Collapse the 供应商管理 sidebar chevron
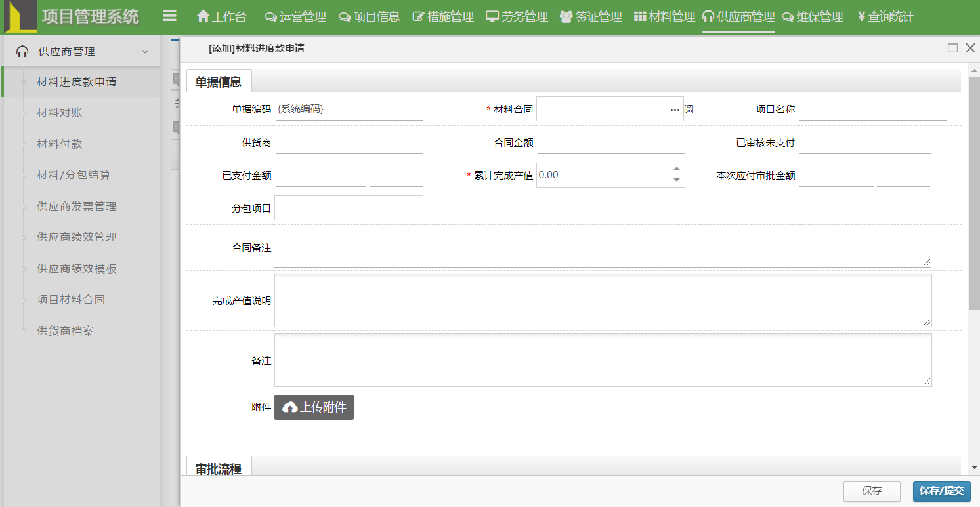Viewport: 980px width, 507px height. pyautogui.click(x=145, y=51)
